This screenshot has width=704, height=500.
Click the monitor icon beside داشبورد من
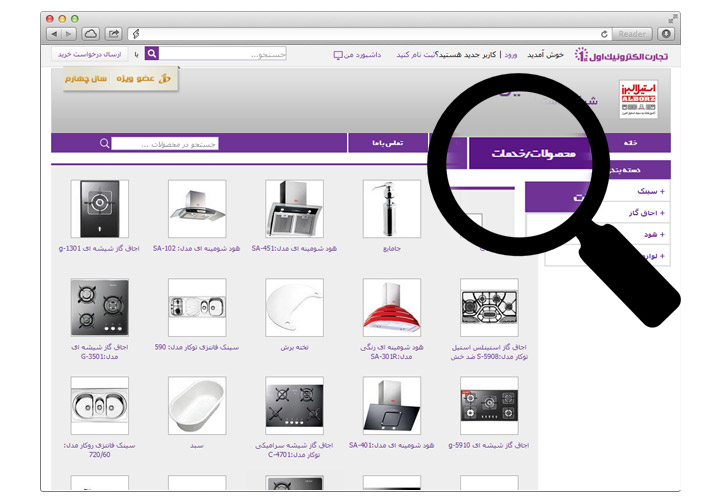338,55
